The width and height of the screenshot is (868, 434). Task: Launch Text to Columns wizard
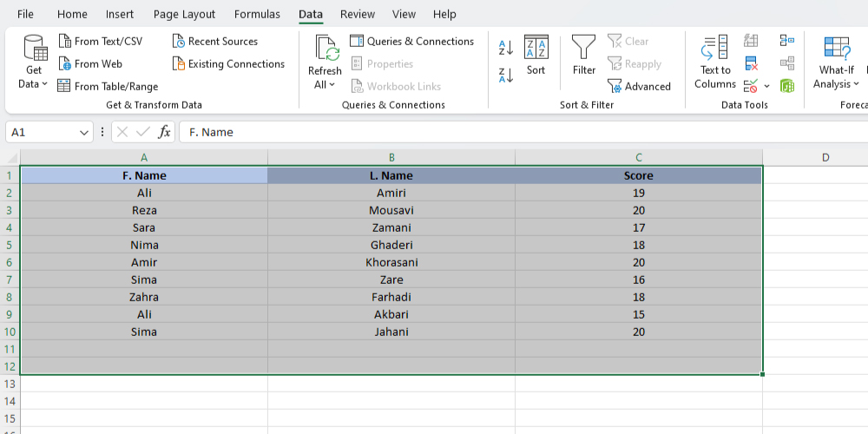(x=715, y=62)
